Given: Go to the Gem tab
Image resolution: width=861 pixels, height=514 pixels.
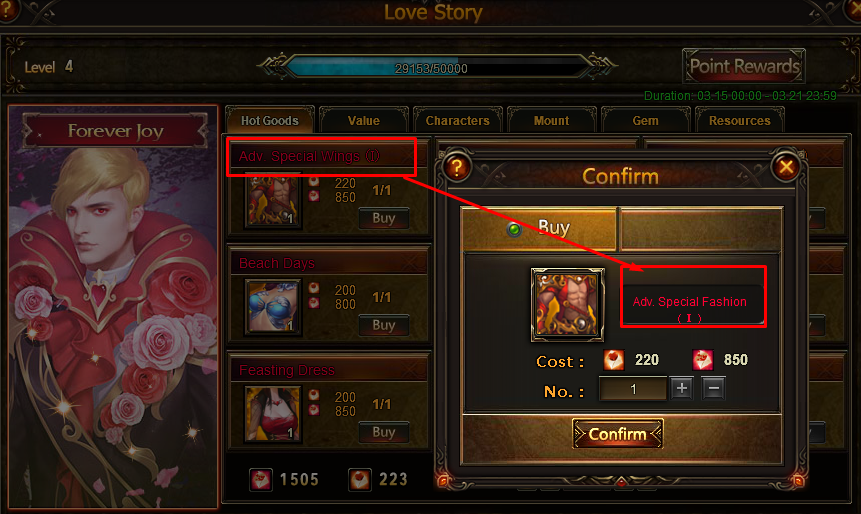Looking at the screenshot, I should 645,120.
